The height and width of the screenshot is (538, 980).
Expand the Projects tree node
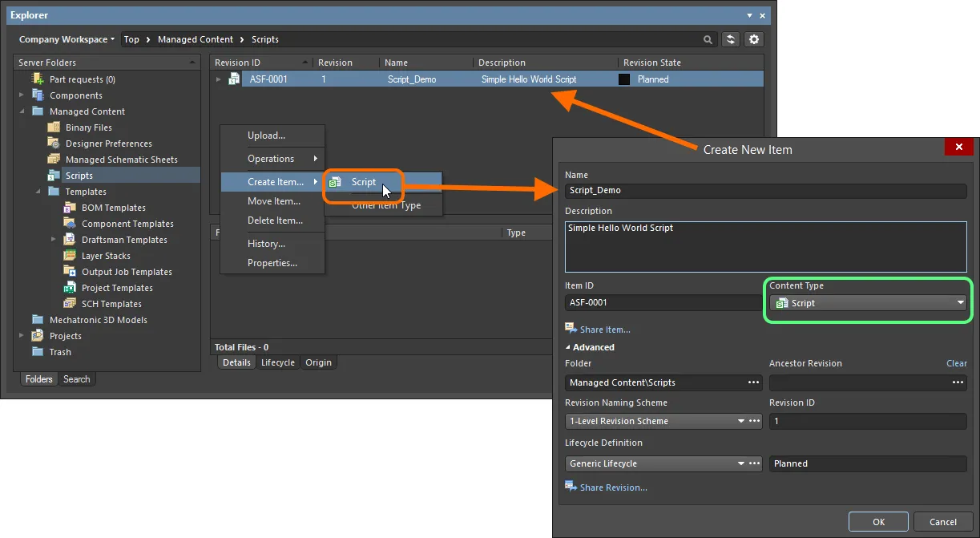[22, 336]
